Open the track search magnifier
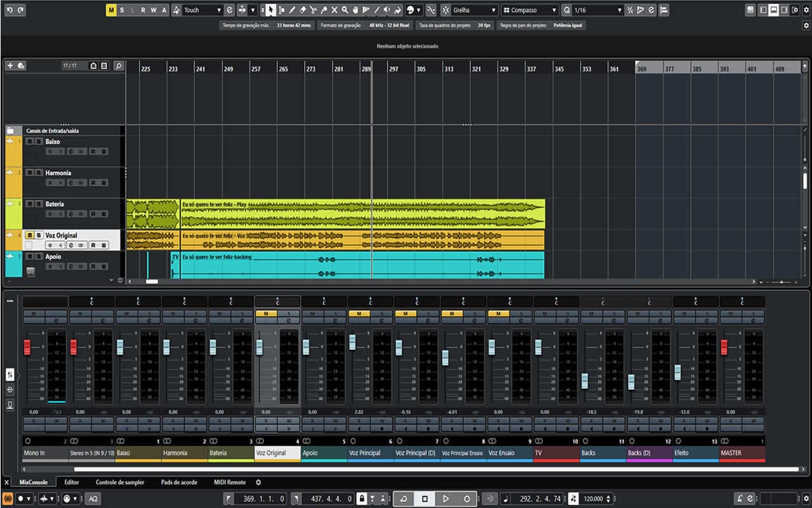This screenshot has width=812, height=508. click(118, 65)
